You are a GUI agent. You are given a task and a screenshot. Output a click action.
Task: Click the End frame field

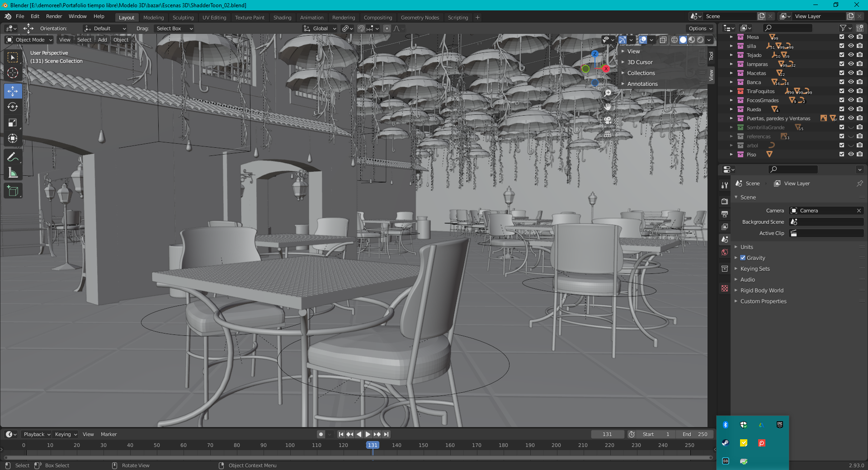point(695,434)
